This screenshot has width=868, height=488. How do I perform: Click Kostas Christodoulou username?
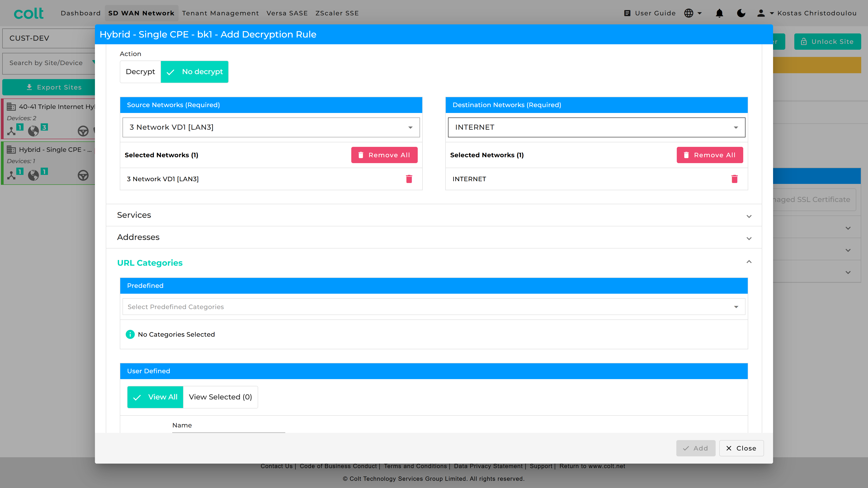817,13
